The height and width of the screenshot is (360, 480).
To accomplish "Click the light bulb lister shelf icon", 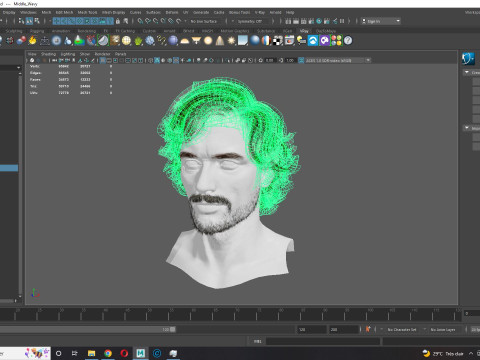I will click(301, 41).
